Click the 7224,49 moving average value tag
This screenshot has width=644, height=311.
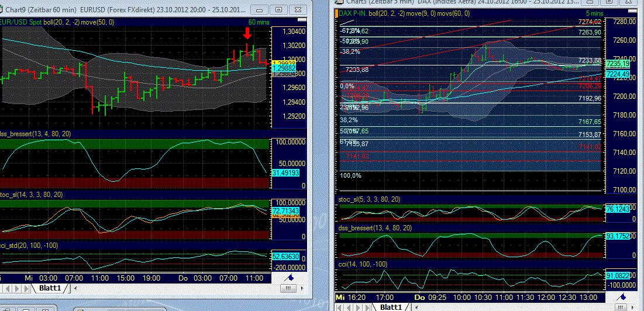tap(618, 74)
